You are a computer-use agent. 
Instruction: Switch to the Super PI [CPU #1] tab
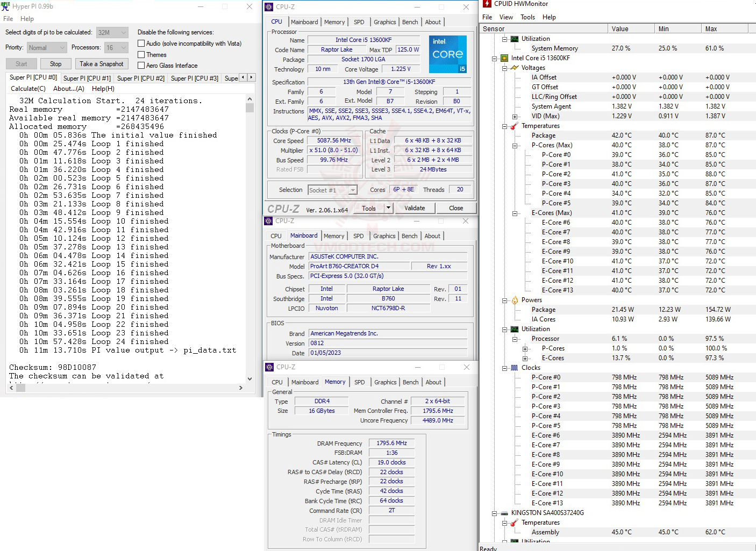(x=87, y=78)
